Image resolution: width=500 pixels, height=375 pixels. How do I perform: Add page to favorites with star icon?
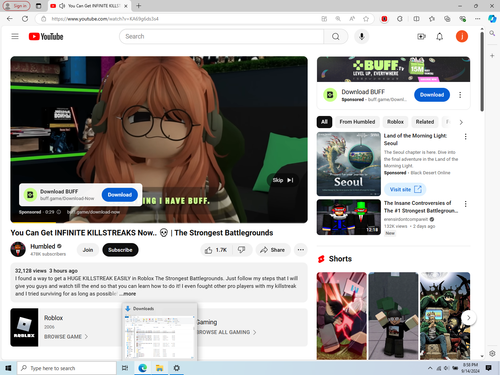366,19
